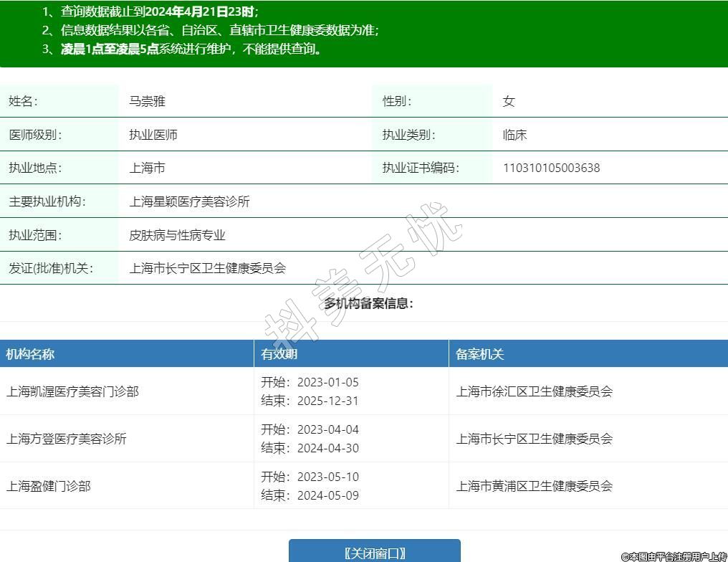The image size is (728, 562).
Task: Select the 上海方登医疗美容诊所 row entry
Action: [67, 439]
